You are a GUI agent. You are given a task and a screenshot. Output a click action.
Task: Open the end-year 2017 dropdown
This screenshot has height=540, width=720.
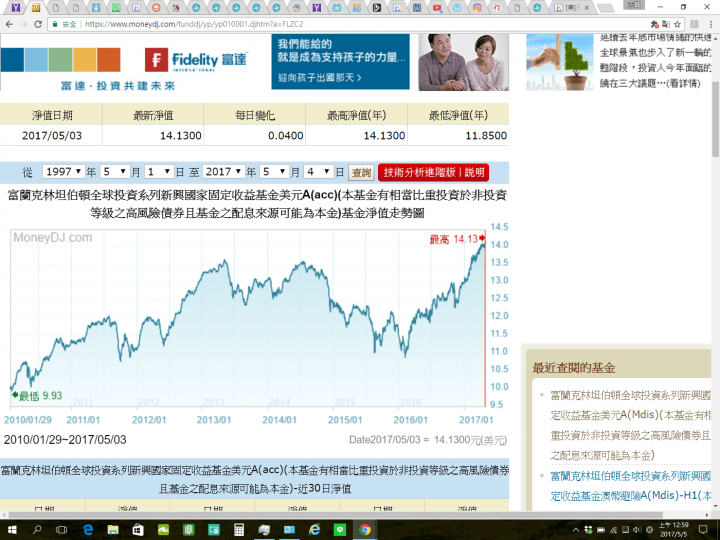pos(223,172)
